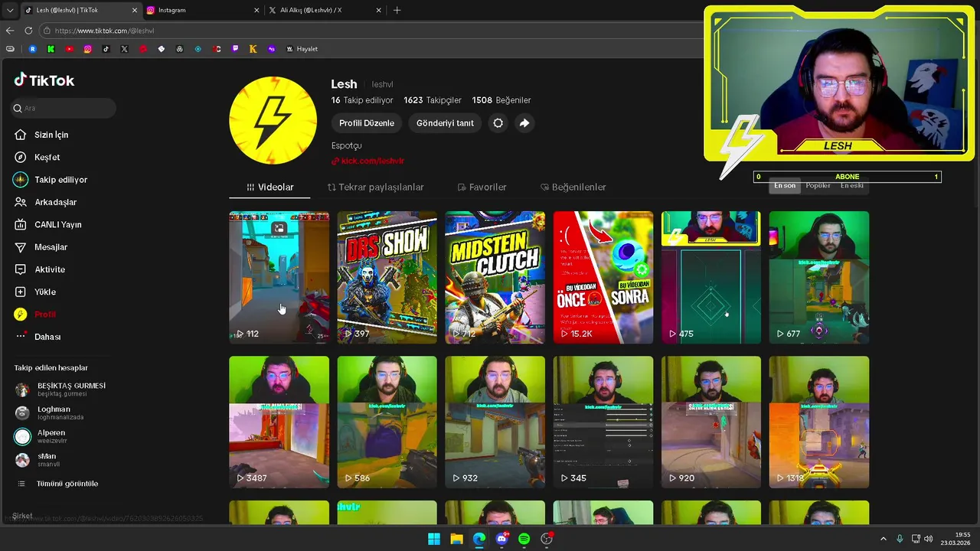Click the yellow lightning profile avatar
Image resolution: width=980 pixels, height=551 pixels.
point(273,120)
